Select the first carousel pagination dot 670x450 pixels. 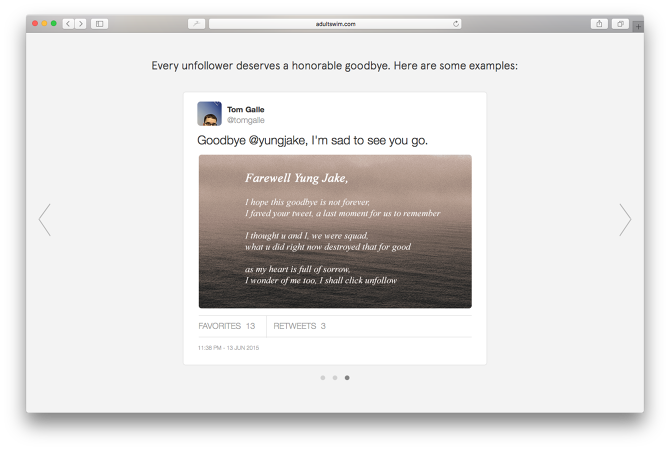tap(322, 378)
